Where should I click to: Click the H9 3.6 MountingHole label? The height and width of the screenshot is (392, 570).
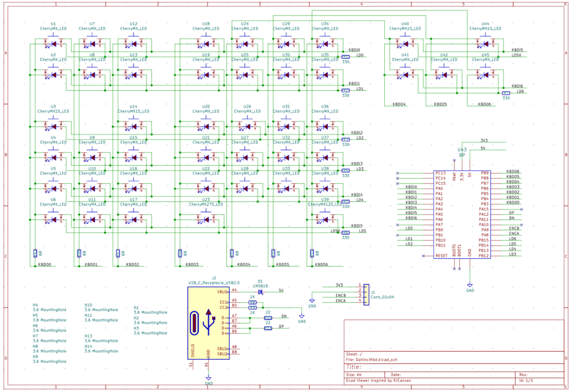click(x=50, y=359)
